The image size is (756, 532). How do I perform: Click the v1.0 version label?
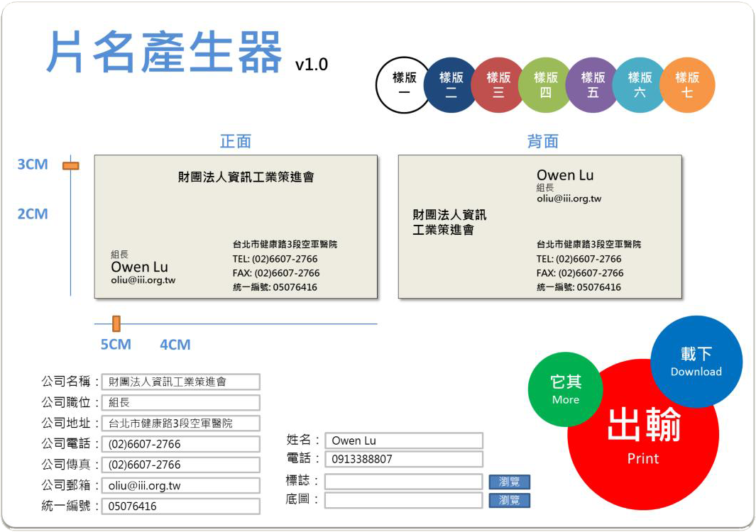(312, 65)
